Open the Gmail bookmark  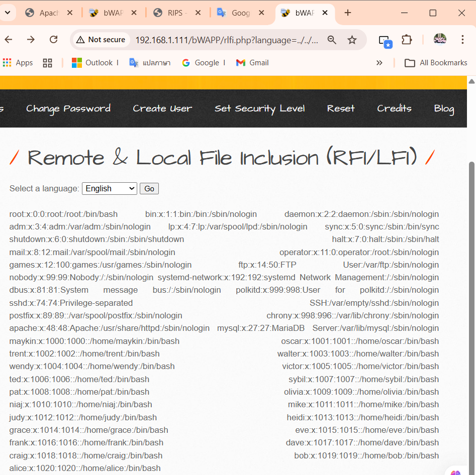tap(252, 63)
